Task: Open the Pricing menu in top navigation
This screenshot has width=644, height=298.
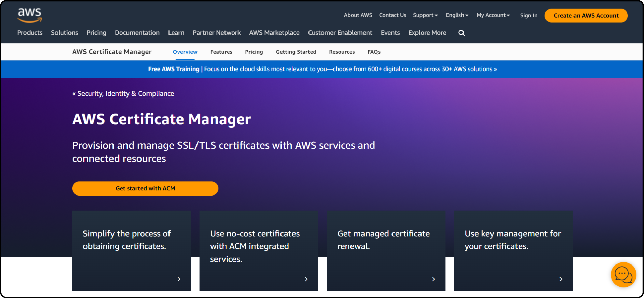Action: click(96, 33)
